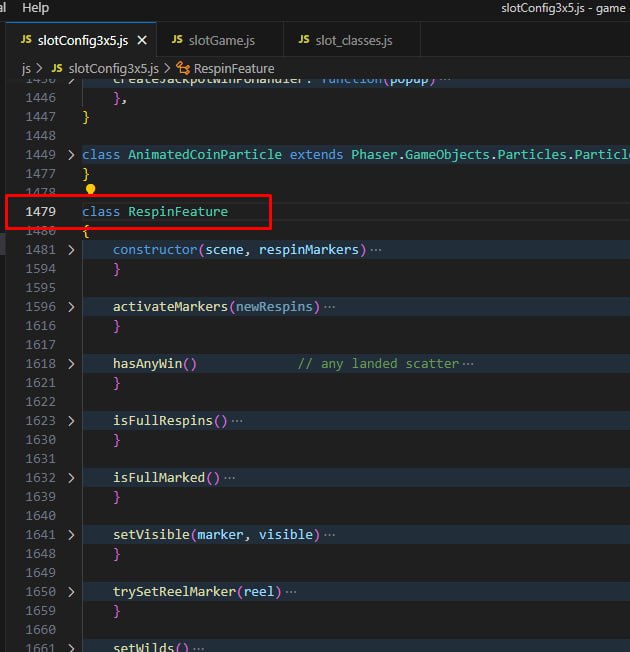Image resolution: width=630 pixels, height=652 pixels.
Task: Click the folded ellipsis after activateMarkers
Action: pyautogui.click(x=330, y=307)
